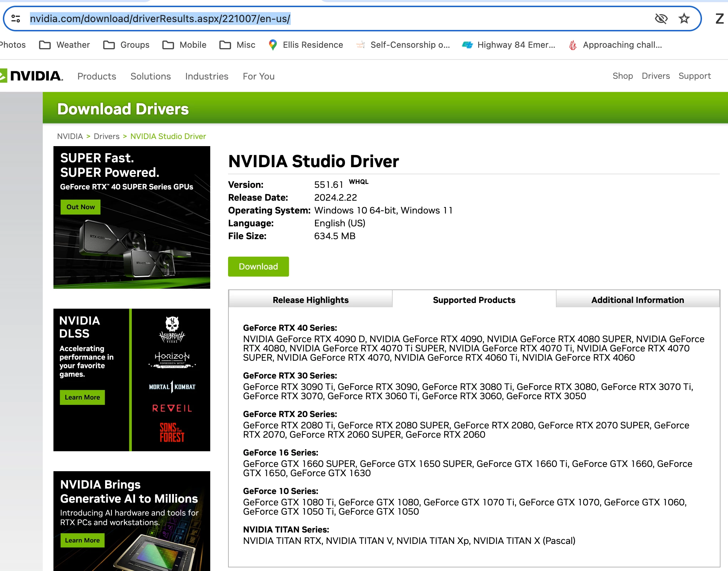The width and height of the screenshot is (728, 571).
Task: Bookmark this page with the star icon
Action: (684, 19)
